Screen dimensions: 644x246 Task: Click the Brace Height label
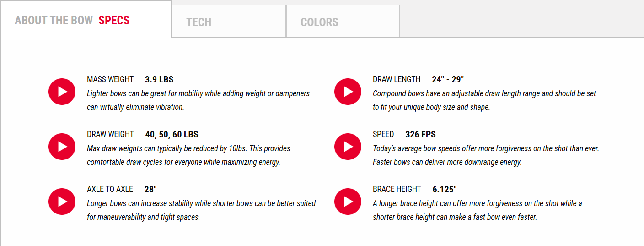pos(397,189)
